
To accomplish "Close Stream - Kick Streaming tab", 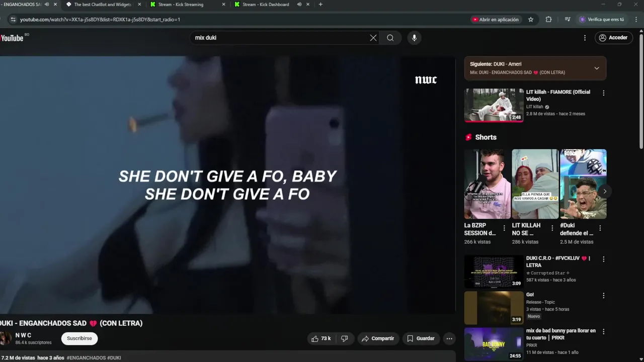I will (224, 5).
